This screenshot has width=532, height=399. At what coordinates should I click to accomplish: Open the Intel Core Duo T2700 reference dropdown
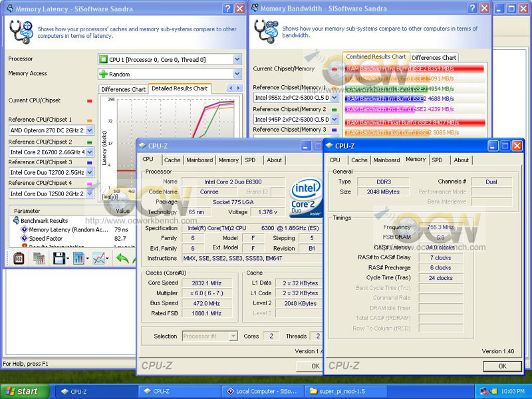point(90,172)
